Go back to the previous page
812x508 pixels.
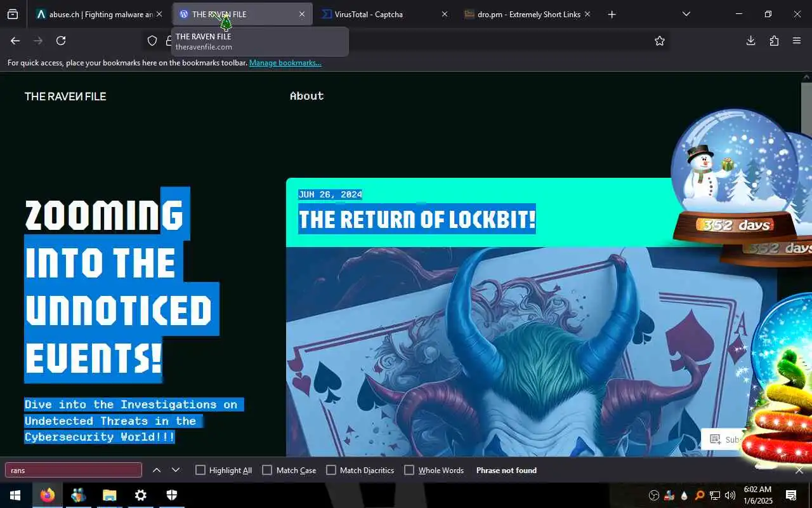pos(15,41)
